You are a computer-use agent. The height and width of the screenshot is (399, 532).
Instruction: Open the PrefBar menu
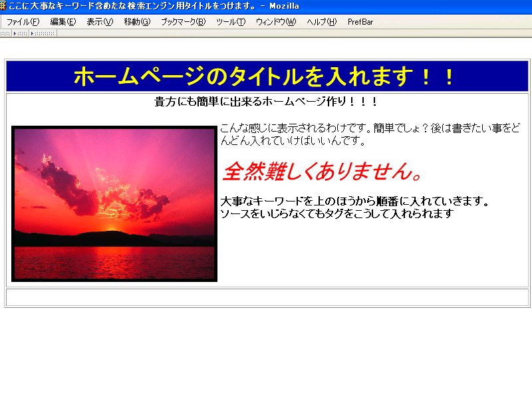pos(360,22)
